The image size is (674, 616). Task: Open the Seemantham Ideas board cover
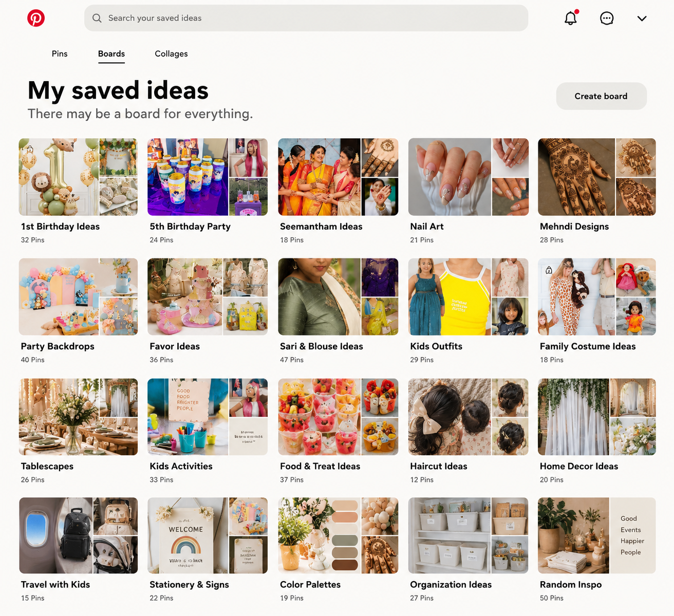338,177
